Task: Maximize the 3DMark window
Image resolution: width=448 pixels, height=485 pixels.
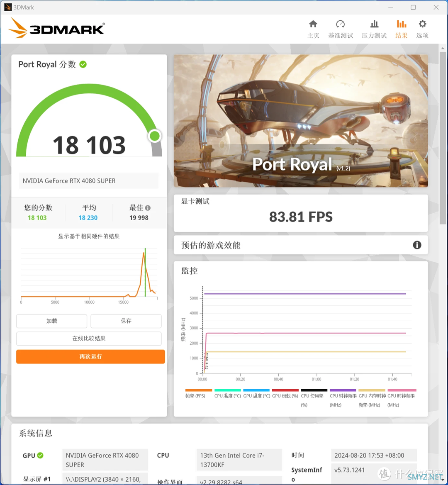Action: click(x=413, y=7)
